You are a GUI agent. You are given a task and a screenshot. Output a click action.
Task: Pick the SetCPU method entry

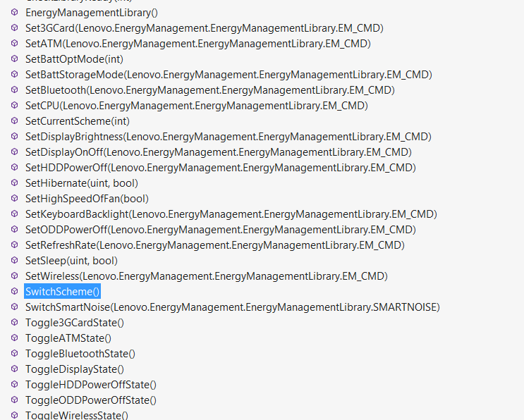(x=197, y=106)
